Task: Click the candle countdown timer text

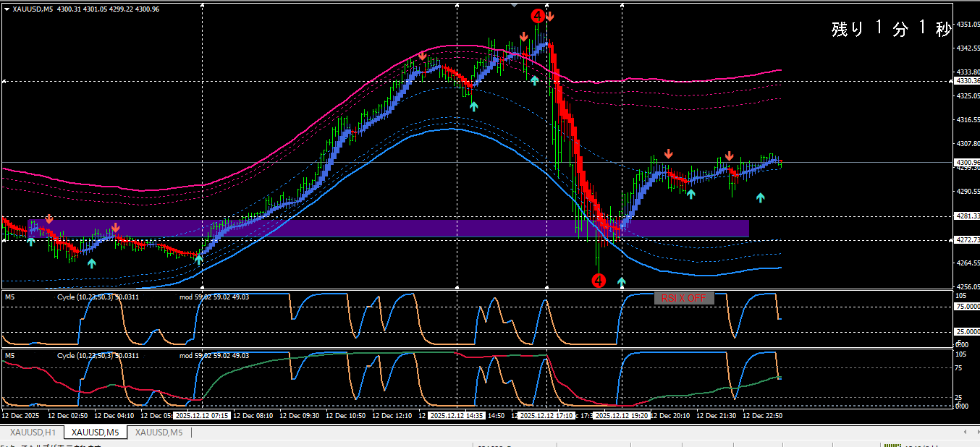Action: point(890,29)
